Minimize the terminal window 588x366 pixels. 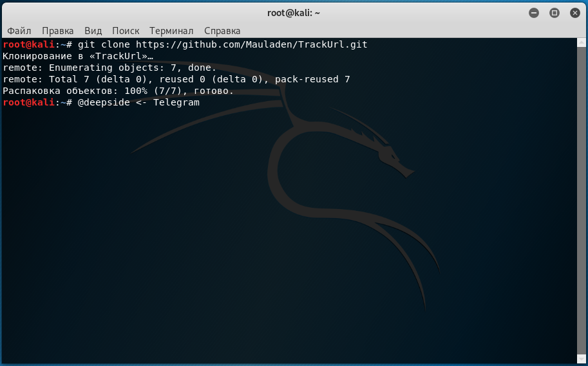tap(534, 13)
